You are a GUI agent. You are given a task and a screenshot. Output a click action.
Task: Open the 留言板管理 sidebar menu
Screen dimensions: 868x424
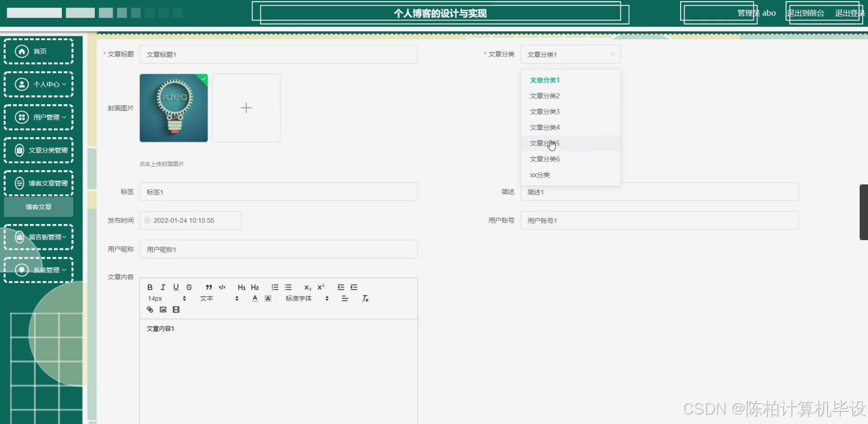pyautogui.click(x=38, y=237)
